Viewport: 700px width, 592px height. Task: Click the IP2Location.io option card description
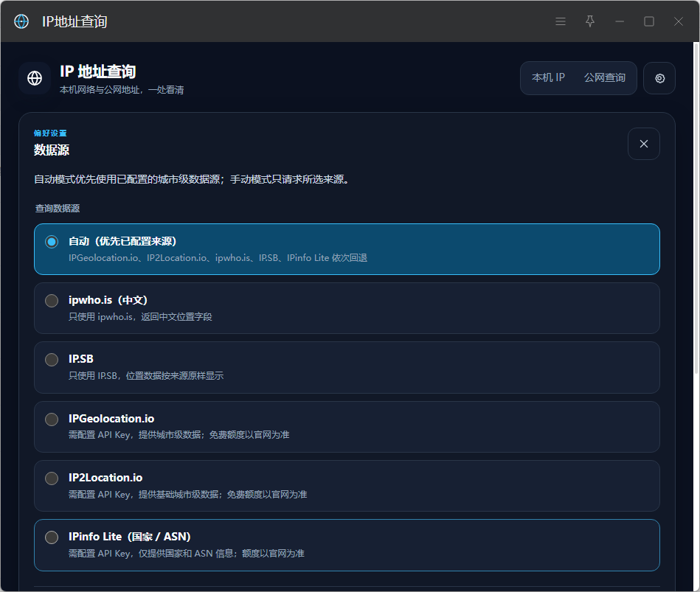coord(187,494)
